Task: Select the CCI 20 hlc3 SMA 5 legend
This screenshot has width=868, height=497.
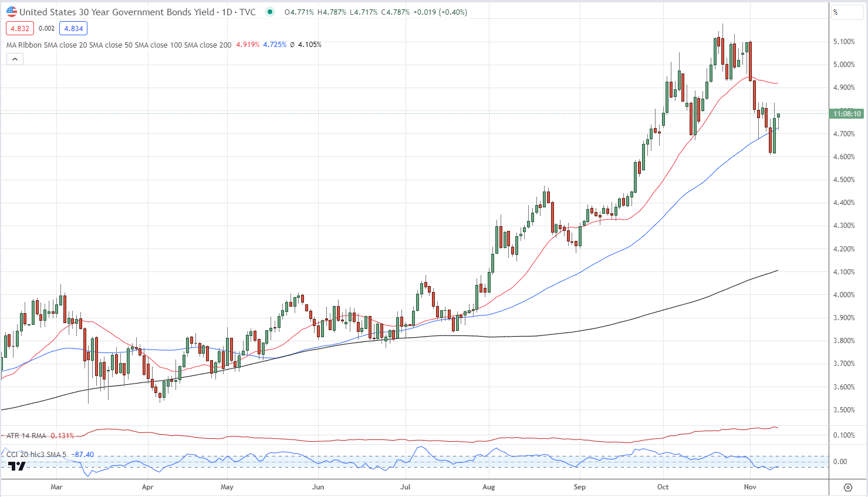Action: point(36,455)
